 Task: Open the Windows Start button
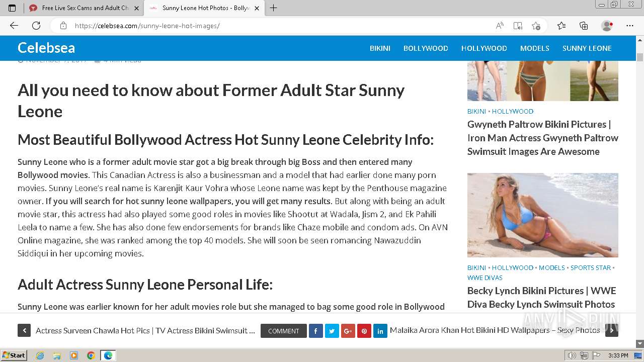[x=14, y=355]
